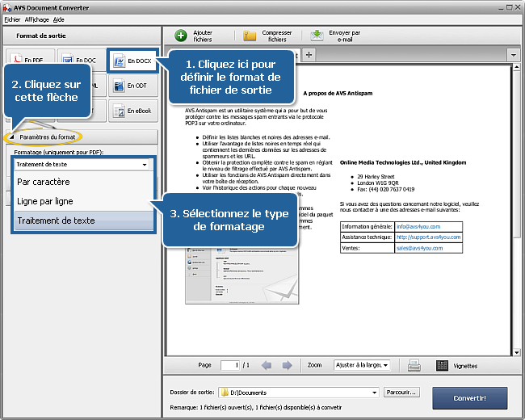525x420 pixels.
Task: Go to the next page arrow
Action: click(287, 365)
